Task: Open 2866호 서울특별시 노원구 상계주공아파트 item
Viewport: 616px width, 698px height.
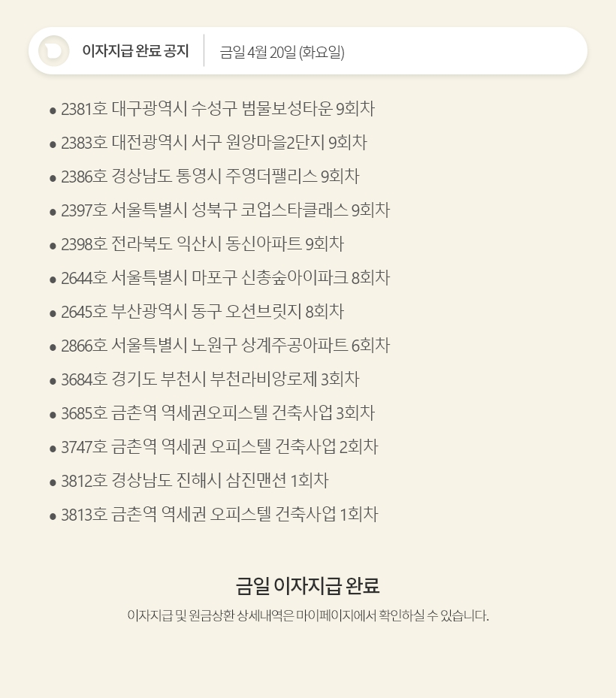Action: 225,346
